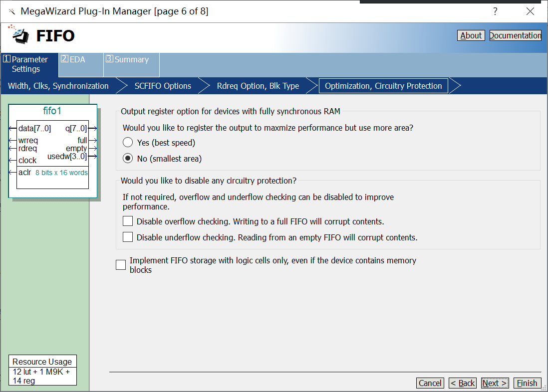
Task: Click the About button
Action: [x=471, y=35]
